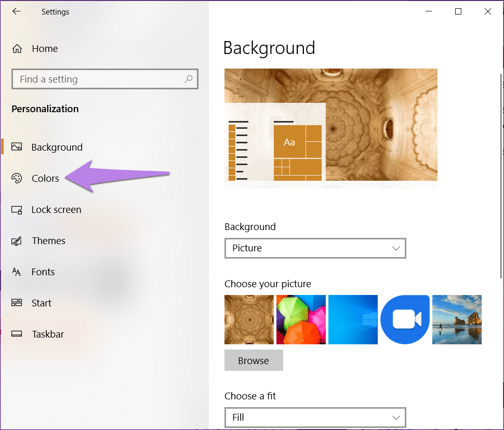The image size is (504, 430).
Task: Open the Lock screen settings page
Action: click(x=56, y=210)
